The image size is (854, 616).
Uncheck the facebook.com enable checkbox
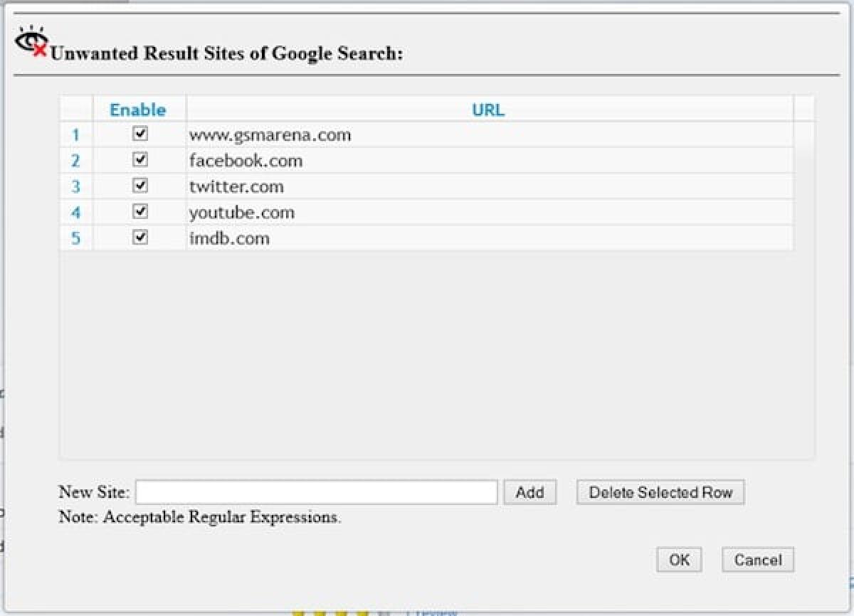coord(139,160)
